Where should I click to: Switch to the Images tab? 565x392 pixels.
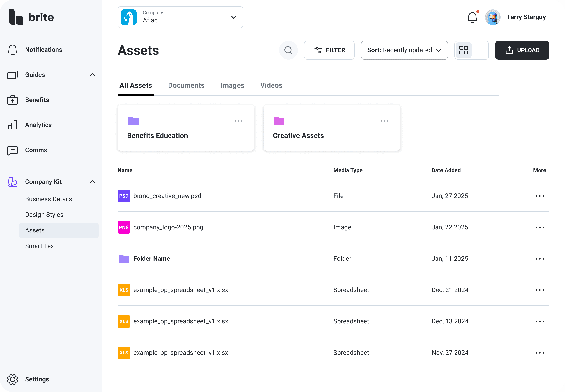click(x=232, y=85)
